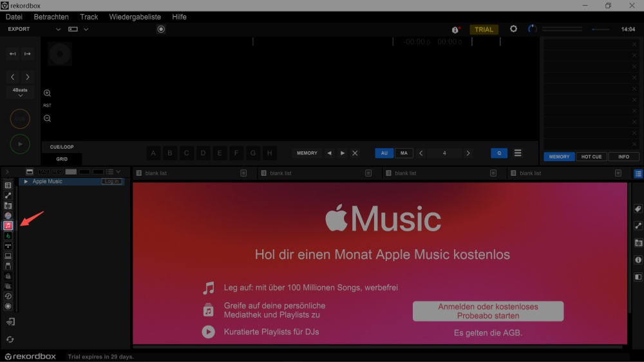Open the Recordings sidebar icon
644x362 pixels.
pos(8,306)
